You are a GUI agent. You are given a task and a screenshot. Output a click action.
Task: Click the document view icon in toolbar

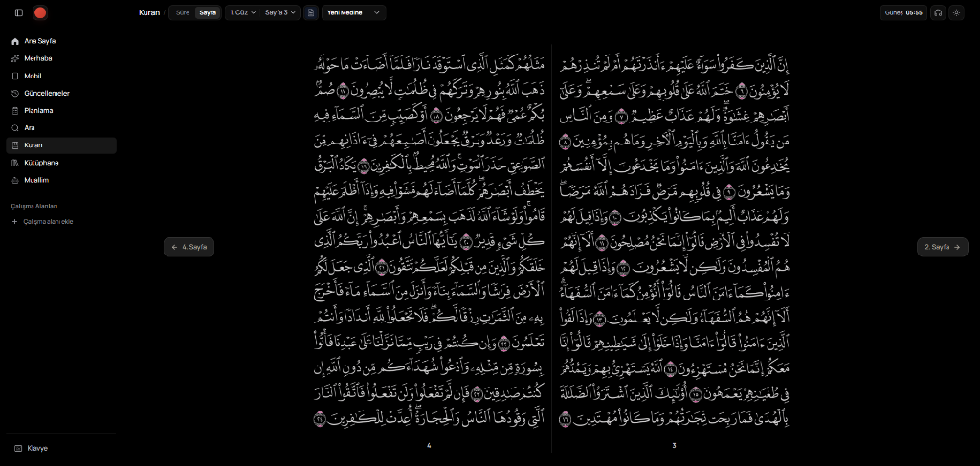[x=311, y=12]
